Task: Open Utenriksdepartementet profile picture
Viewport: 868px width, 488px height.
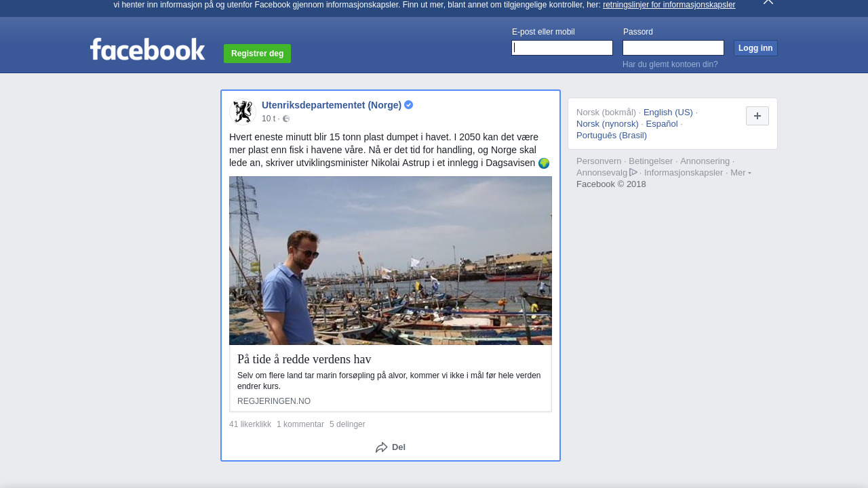Action: pos(243,112)
